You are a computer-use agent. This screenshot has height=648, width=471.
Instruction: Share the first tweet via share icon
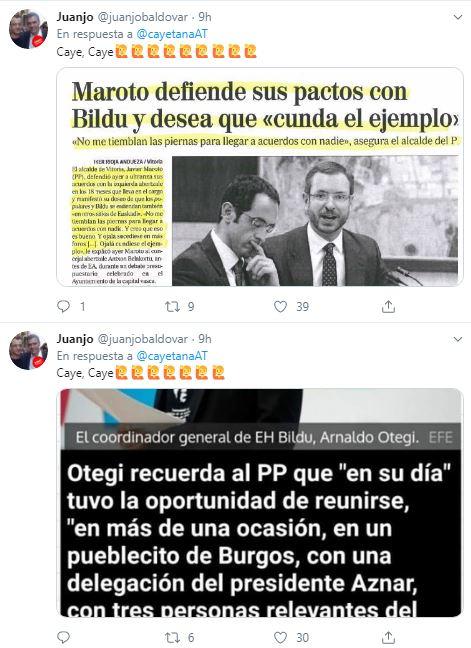click(388, 306)
